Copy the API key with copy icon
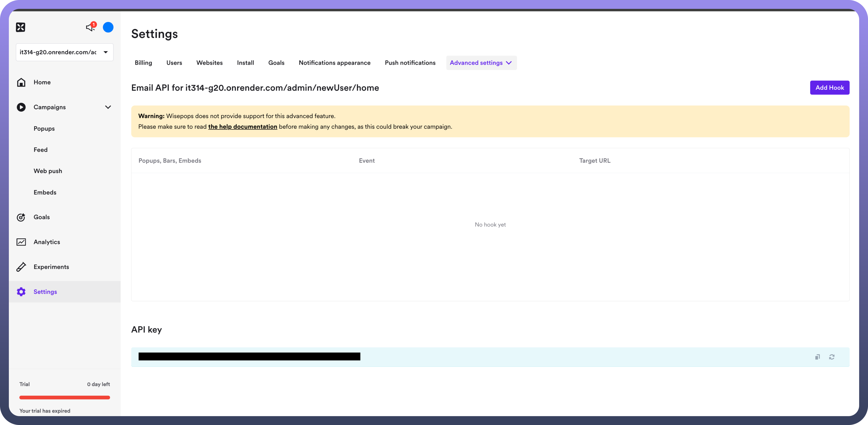 tap(818, 357)
